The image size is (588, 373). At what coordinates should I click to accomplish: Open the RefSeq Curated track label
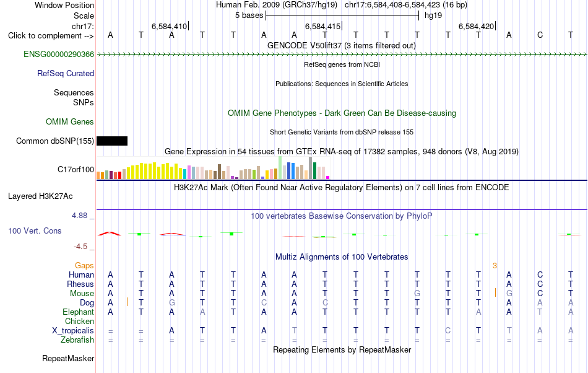pos(66,74)
